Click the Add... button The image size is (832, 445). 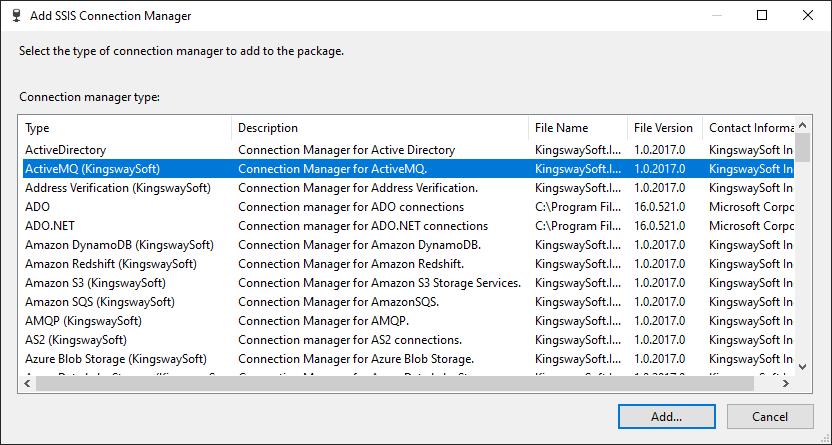[x=666, y=416]
